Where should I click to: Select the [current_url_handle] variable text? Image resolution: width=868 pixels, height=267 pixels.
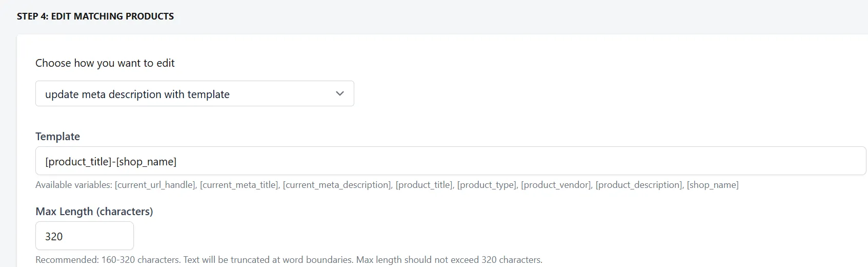coord(155,185)
